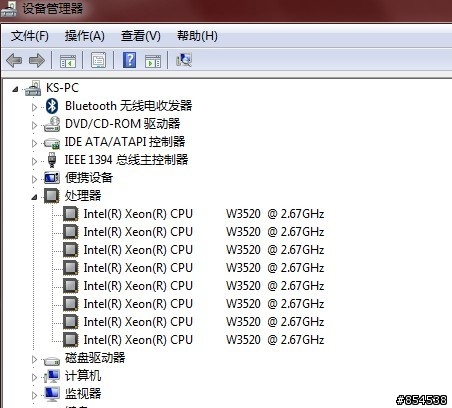Select the 监视器 label
452x408 pixels.
point(83,394)
